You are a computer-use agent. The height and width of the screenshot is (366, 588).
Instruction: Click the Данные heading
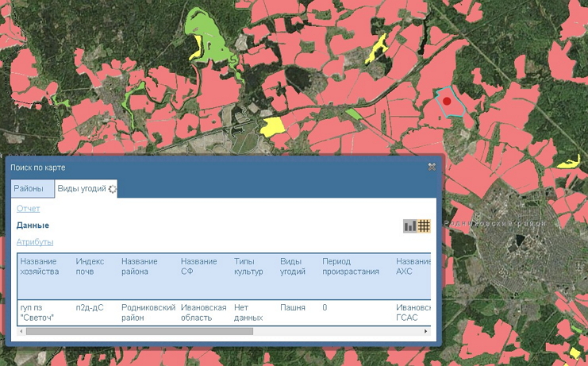coord(33,225)
